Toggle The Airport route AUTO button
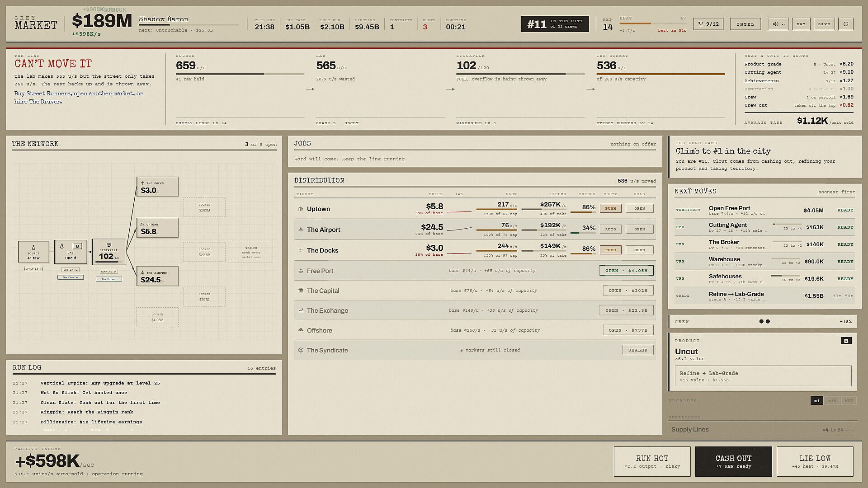This screenshot has width=868, height=488. 610,229
